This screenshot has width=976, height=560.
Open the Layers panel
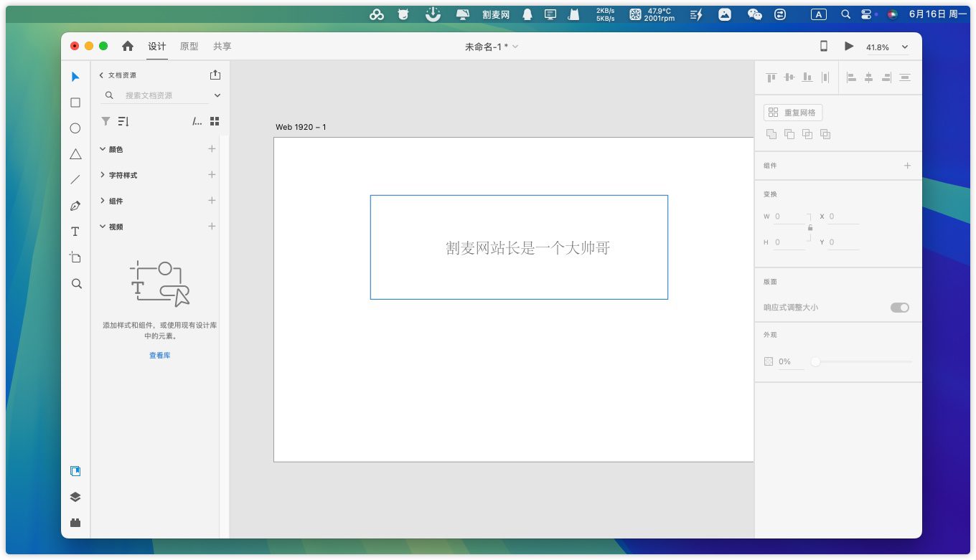pyautogui.click(x=75, y=497)
